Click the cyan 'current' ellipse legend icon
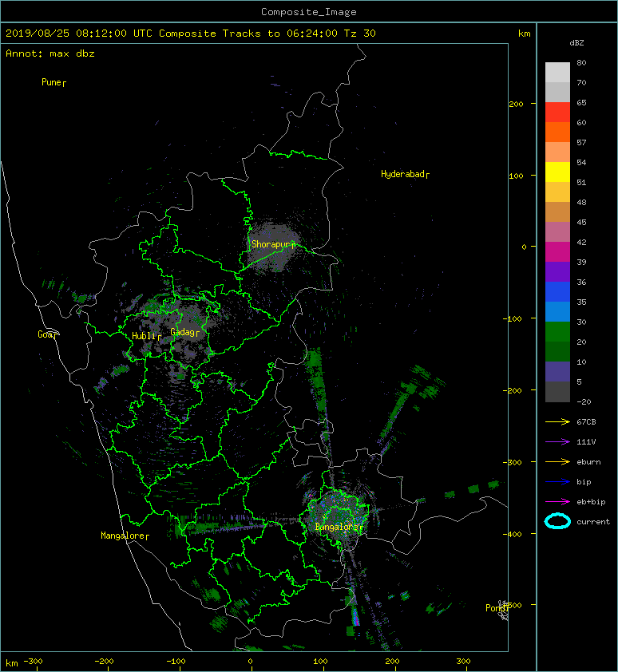The image size is (618, 672). tap(557, 521)
